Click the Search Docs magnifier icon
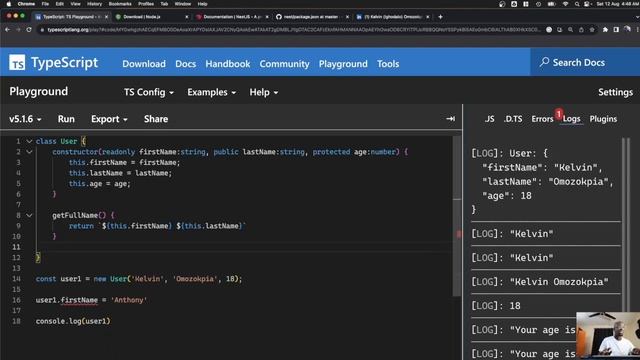The height and width of the screenshot is (360, 640). tap(544, 62)
